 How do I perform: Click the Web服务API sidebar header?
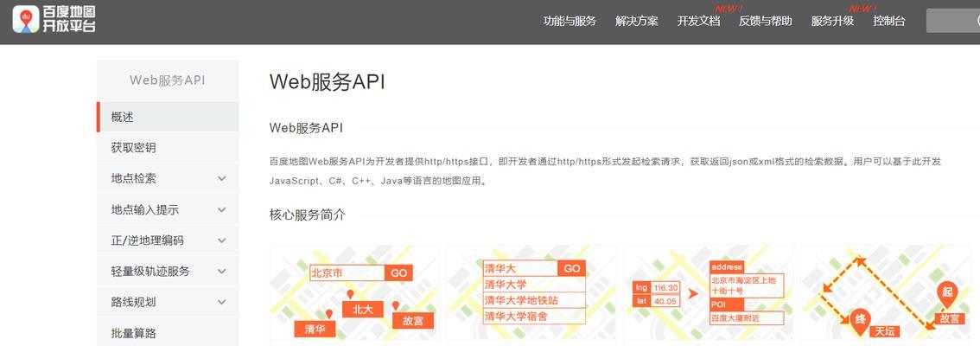[x=168, y=80]
